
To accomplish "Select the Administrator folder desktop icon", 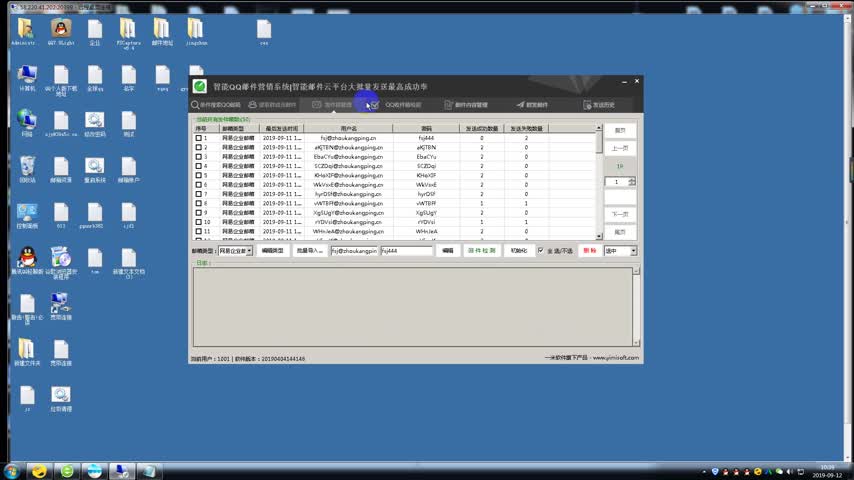I will [x=25, y=32].
